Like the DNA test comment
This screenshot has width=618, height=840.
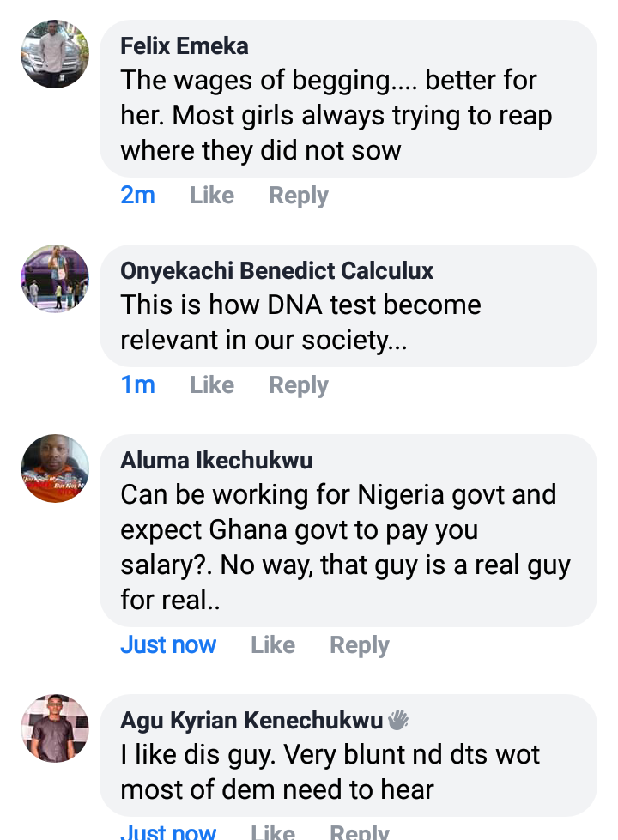[x=212, y=385]
